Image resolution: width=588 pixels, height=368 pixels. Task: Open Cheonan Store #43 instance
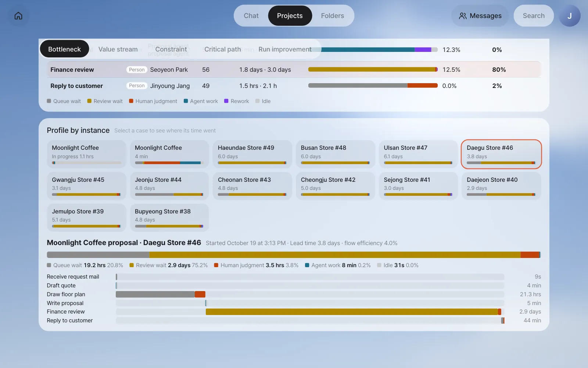(252, 186)
